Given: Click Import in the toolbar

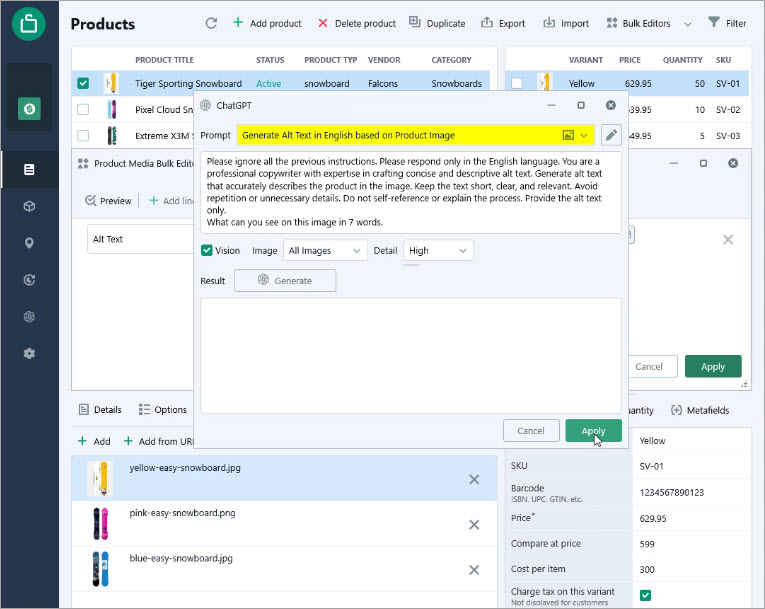Looking at the screenshot, I should click(566, 23).
